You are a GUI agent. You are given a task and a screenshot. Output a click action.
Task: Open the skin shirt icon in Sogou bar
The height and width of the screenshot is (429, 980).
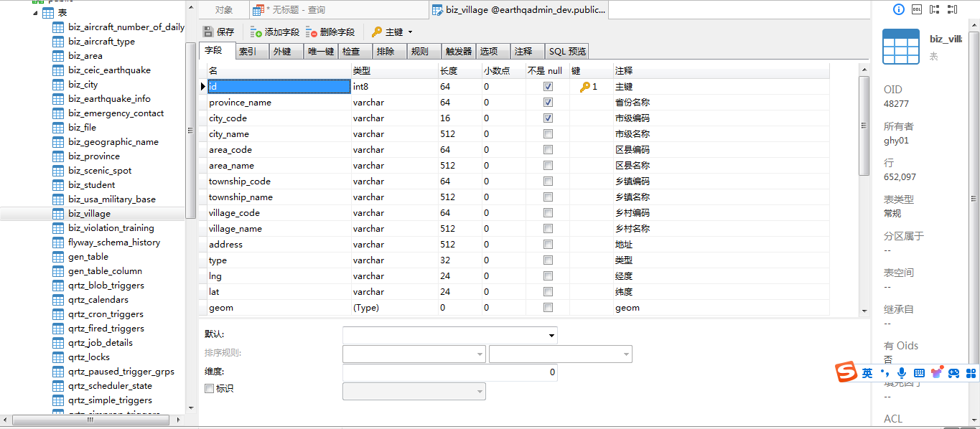[936, 372]
